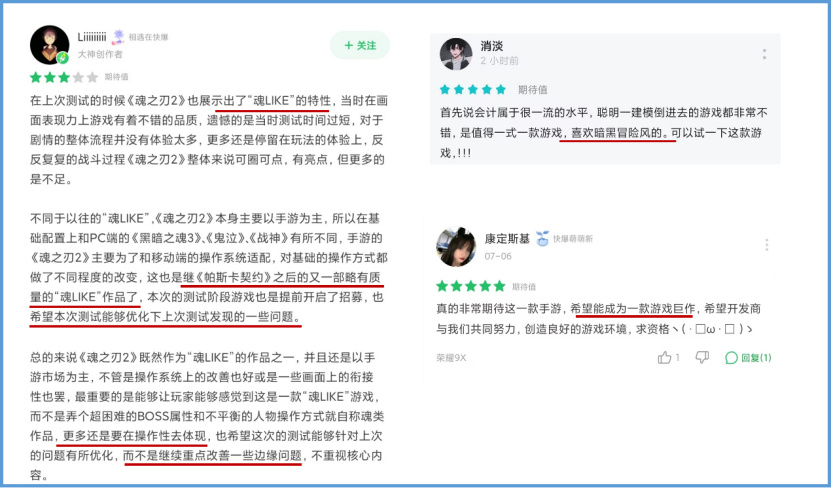Open 康定斯基's profile avatar
This screenshot has height=492, width=831.
456,247
